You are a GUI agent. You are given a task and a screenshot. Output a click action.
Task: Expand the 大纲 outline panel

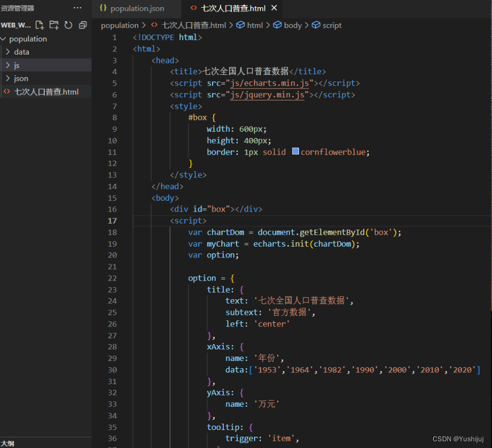click(x=8, y=443)
